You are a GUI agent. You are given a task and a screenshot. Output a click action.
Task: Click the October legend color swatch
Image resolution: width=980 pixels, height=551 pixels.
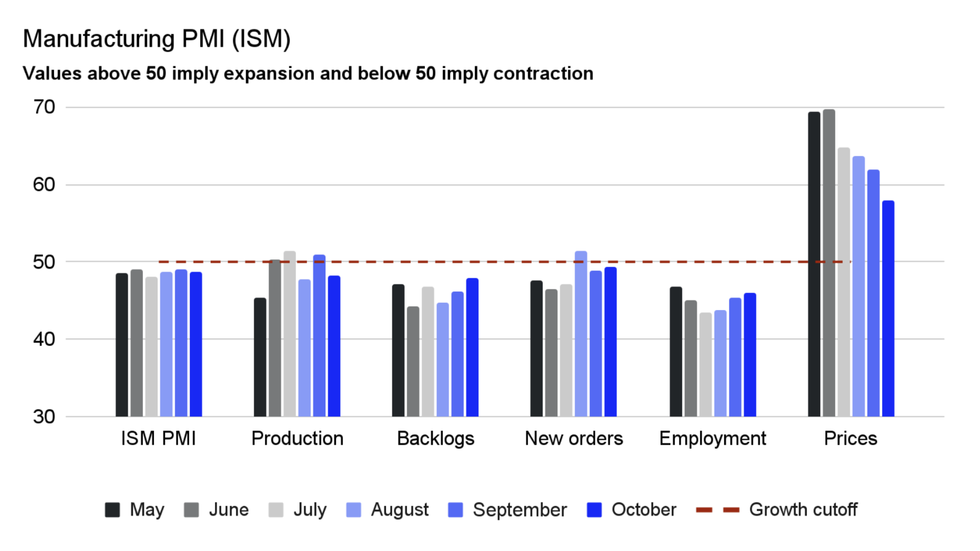click(x=594, y=510)
